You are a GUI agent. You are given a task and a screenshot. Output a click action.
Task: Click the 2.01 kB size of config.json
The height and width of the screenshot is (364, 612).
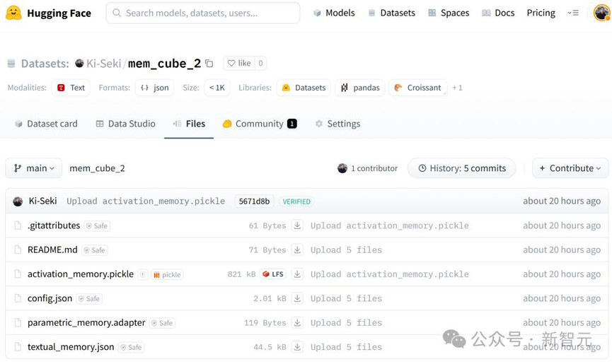click(x=270, y=298)
